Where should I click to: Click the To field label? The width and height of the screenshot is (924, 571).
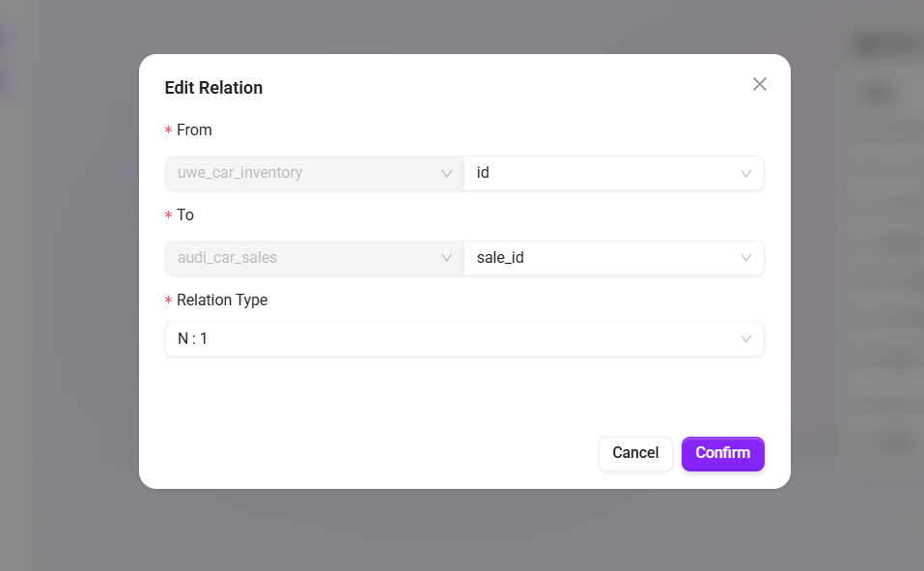(x=185, y=215)
